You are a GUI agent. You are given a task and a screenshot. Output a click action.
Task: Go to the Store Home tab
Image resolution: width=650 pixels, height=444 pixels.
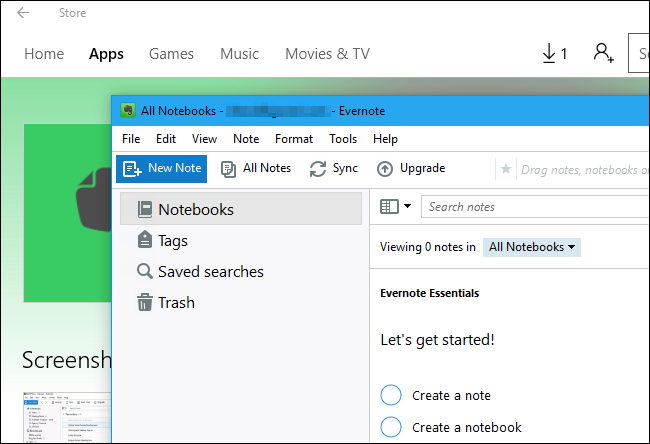click(x=44, y=54)
